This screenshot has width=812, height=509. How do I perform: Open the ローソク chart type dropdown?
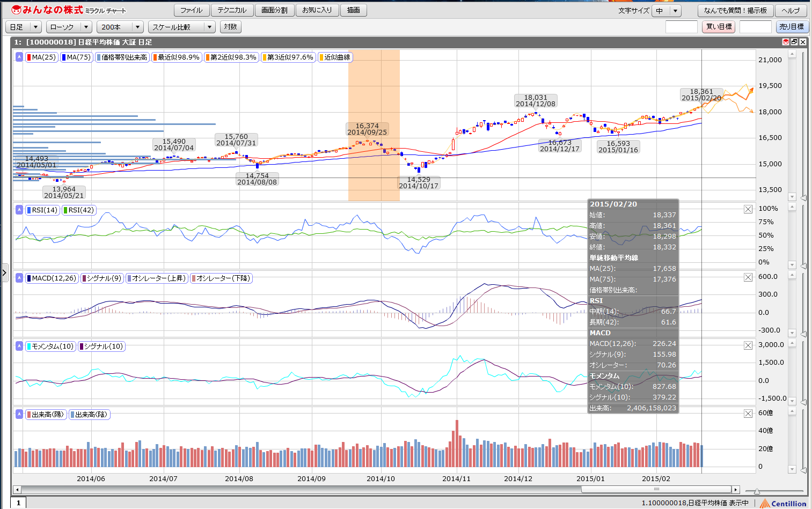point(69,27)
